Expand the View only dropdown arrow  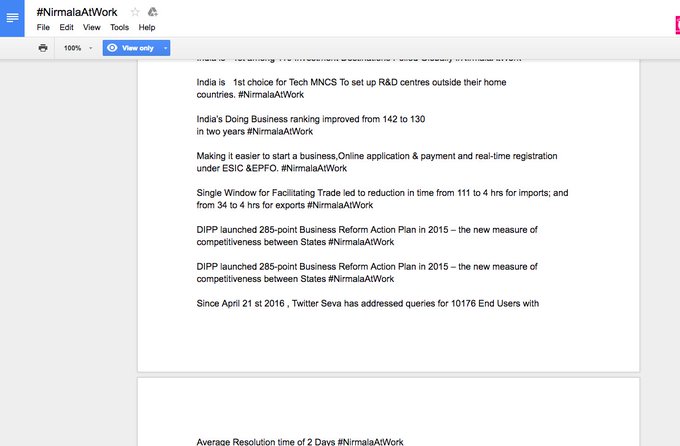166,48
